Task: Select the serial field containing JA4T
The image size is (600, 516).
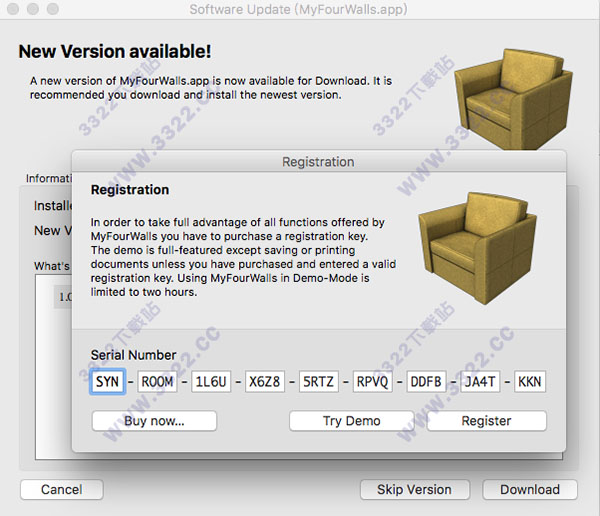Action: coord(480,382)
